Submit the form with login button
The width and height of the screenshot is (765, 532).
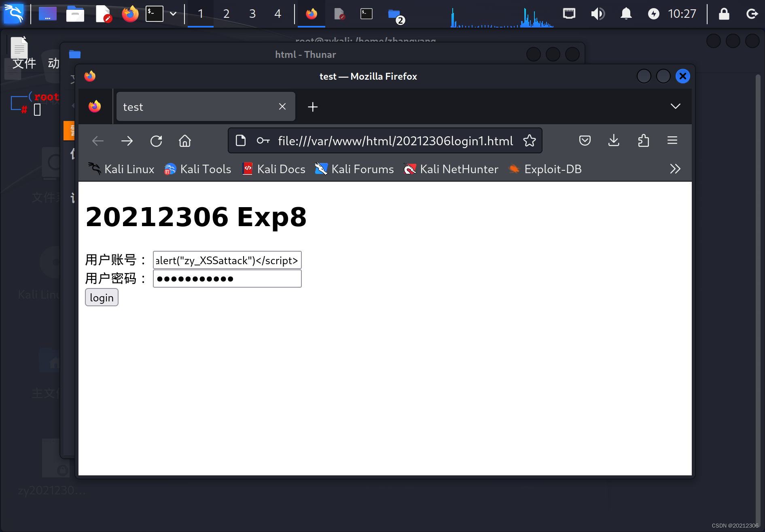point(102,298)
